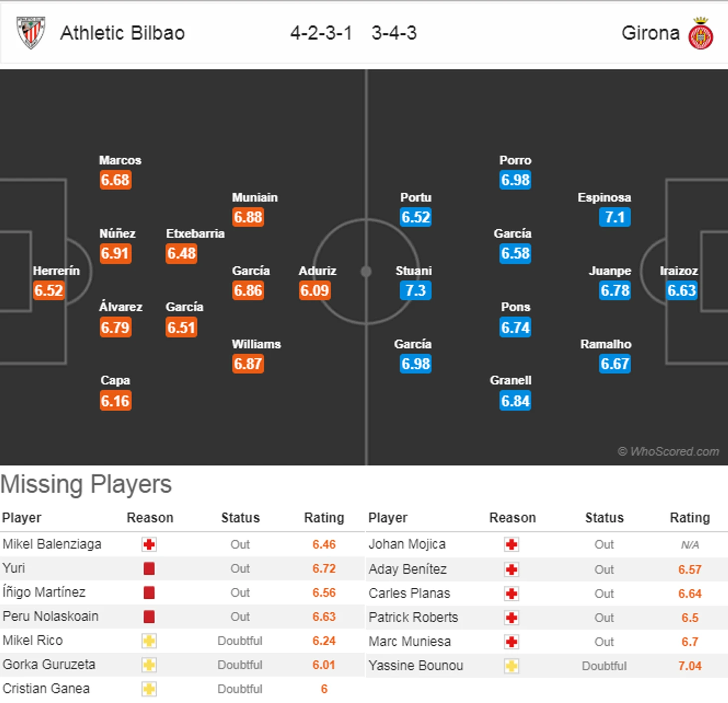Viewport: 728px width, 703px height.
Task: Click Johan Mojica's injury cross icon
Action: click(x=511, y=544)
